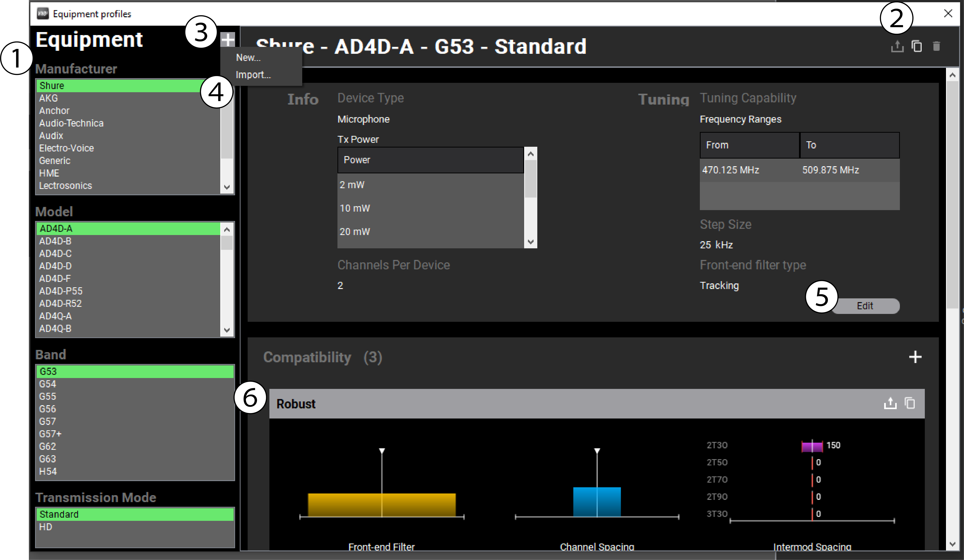964x560 pixels.
Task: Click the 509.875 MHz To frequency cell
Action: click(850, 170)
